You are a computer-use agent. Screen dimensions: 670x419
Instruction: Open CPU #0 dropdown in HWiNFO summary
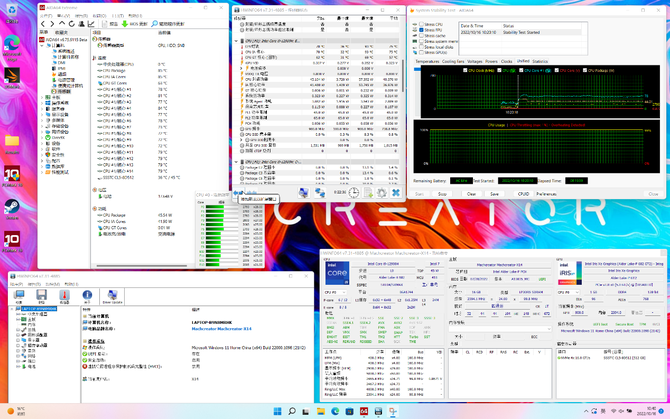pos(335,293)
